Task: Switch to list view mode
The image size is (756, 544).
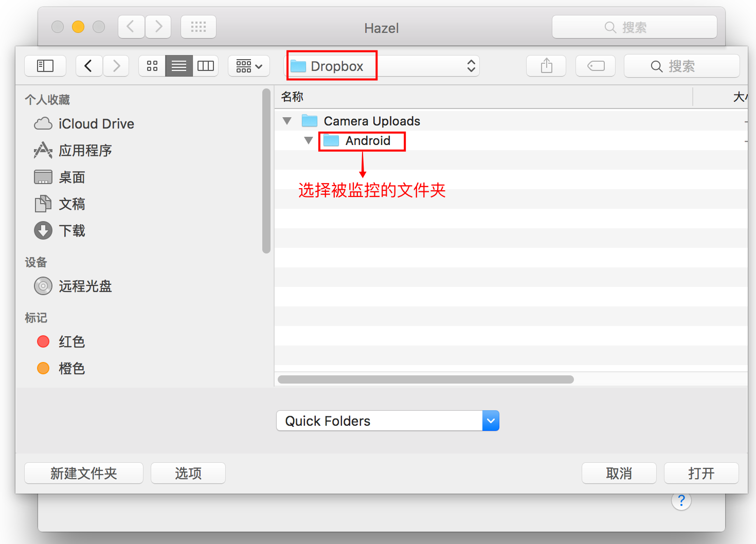Action: point(179,66)
